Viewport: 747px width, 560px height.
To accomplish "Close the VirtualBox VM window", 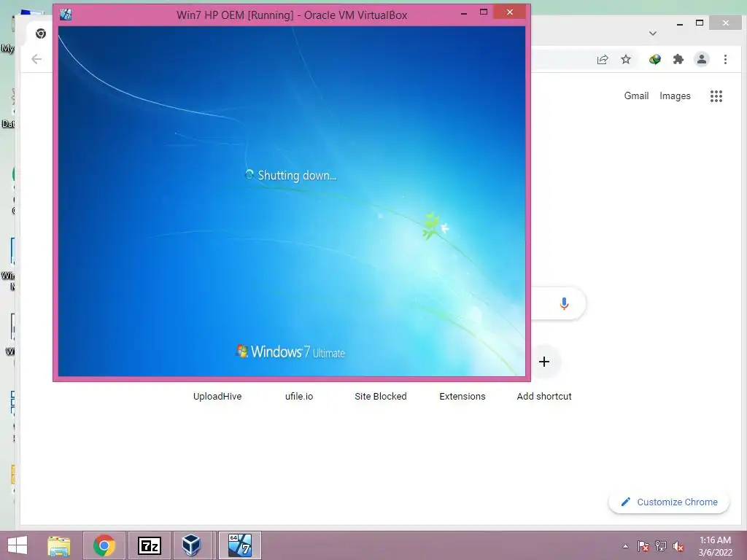I will [x=510, y=12].
